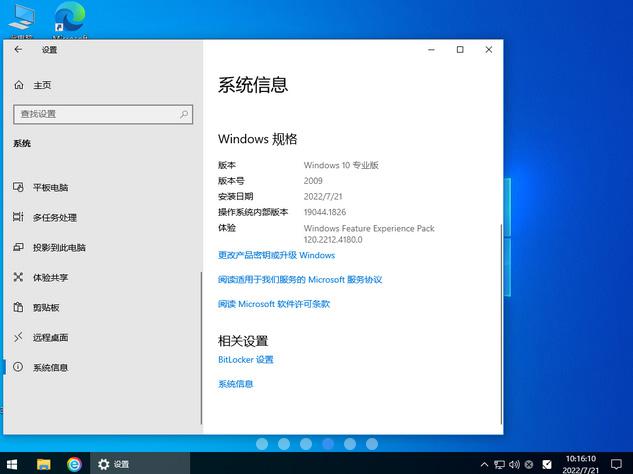This screenshot has height=474, width=633.
Task: Click the tray icon with the check mark
Action: point(547,464)
